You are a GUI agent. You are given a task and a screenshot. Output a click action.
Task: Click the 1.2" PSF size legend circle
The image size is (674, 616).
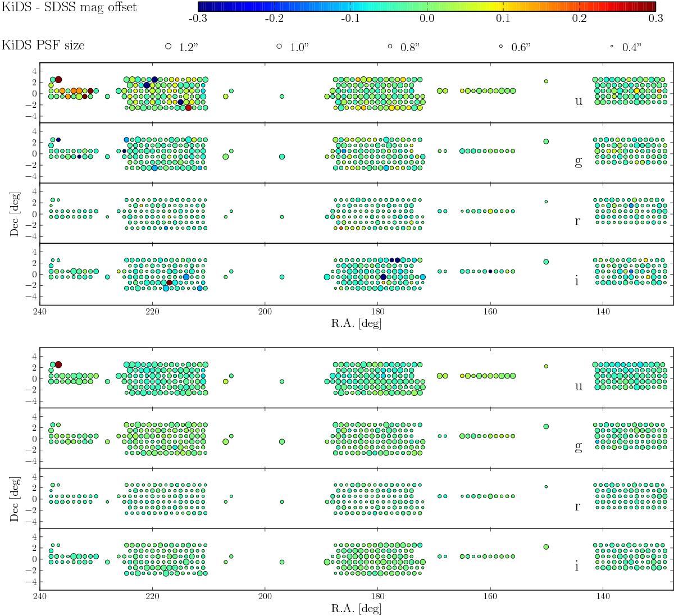tap(168, 47)
